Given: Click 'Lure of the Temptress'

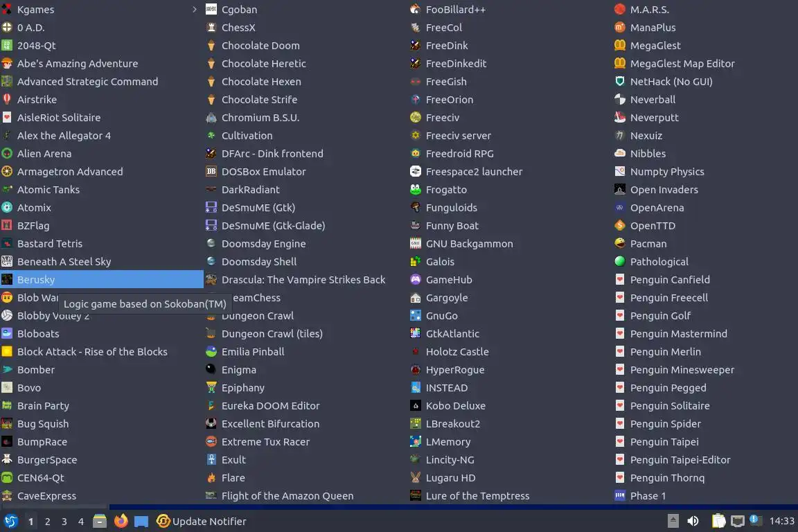Looking at the screenshot, I should pyautogui.click(x=477, y=496).
